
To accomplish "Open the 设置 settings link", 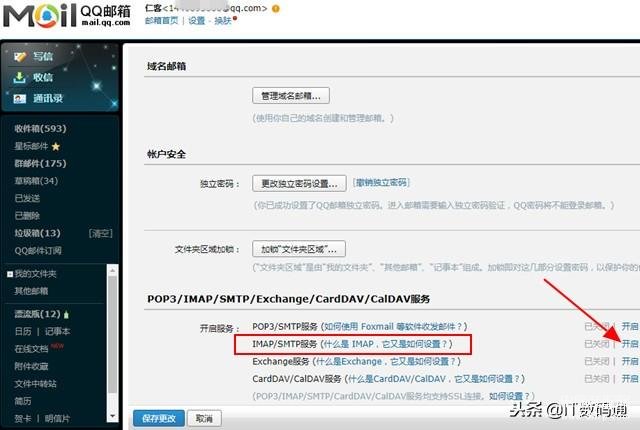I will point(196,20).
